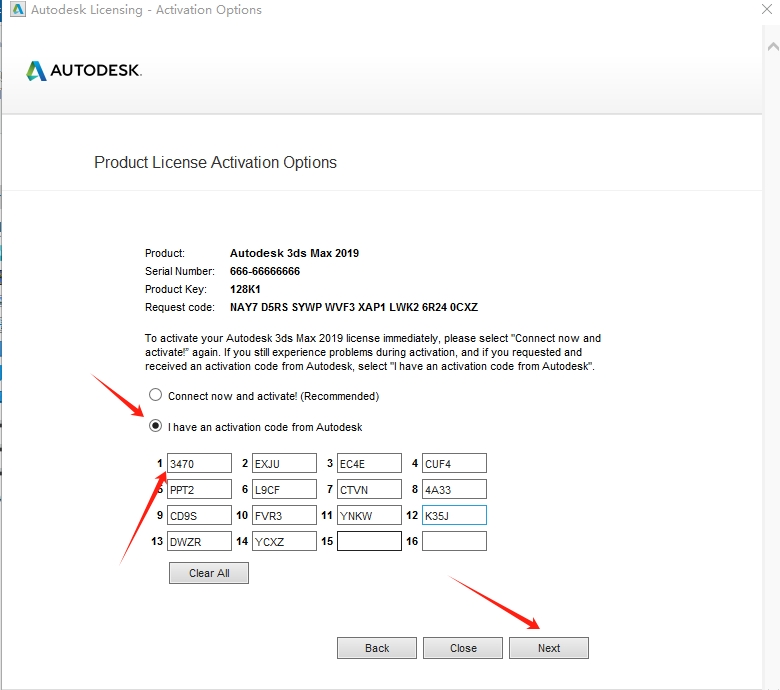This screenshot has height=690, width=780.
Task: Proceed by clicking the Next button
Action: [548, 648]
